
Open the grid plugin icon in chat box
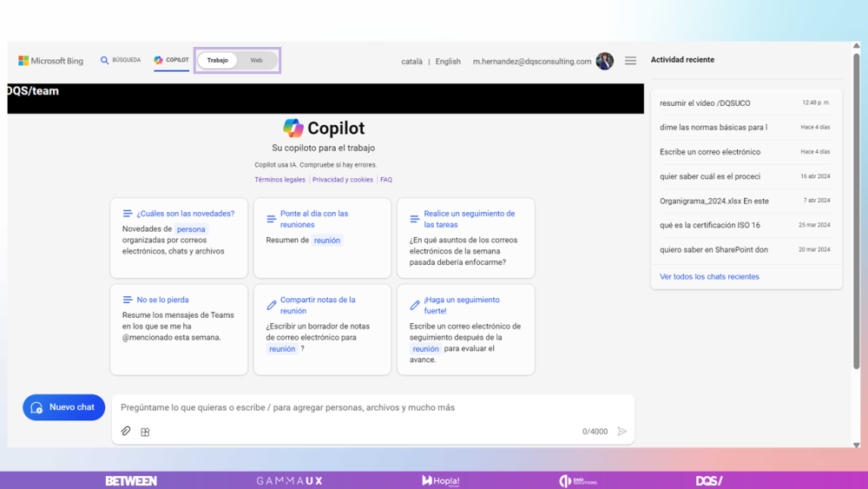point(145,432)
